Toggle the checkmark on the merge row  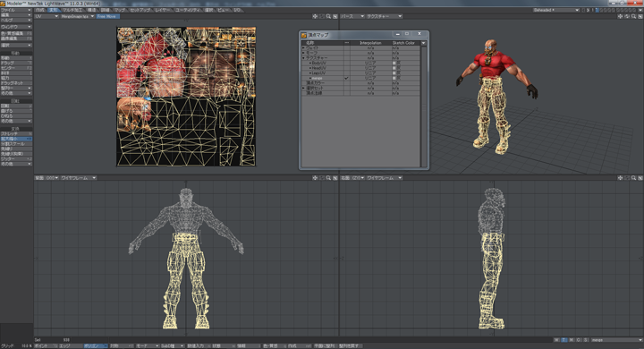point(347,78)
